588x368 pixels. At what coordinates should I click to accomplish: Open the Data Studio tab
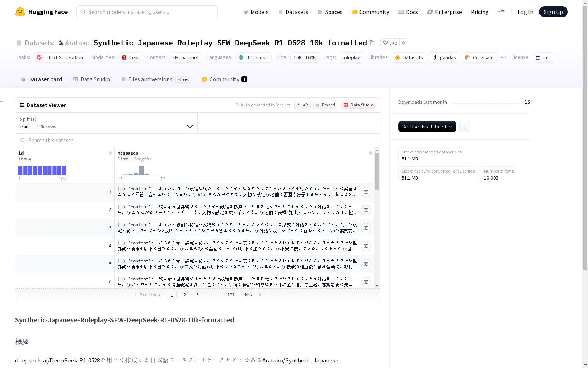coord(91,79)
